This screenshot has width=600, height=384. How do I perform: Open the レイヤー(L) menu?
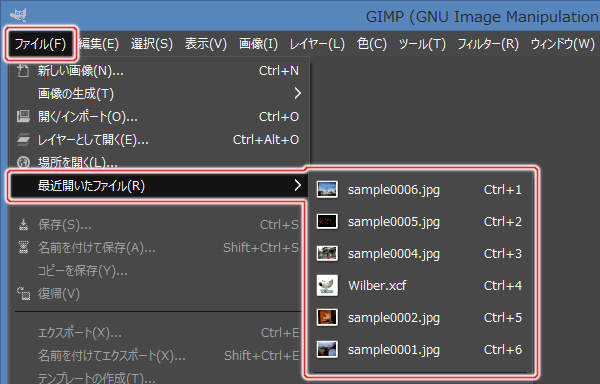pos(316,44)
